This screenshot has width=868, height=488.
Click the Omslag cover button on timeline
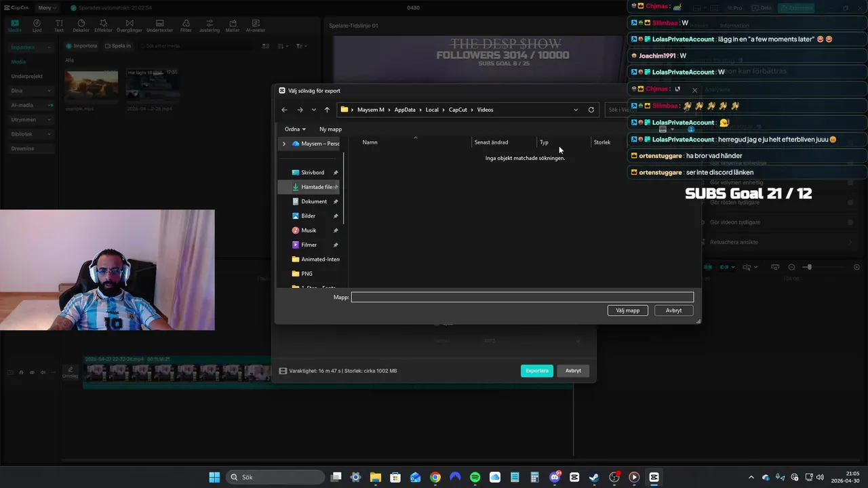pyautogui.click(x=70, y=372)
